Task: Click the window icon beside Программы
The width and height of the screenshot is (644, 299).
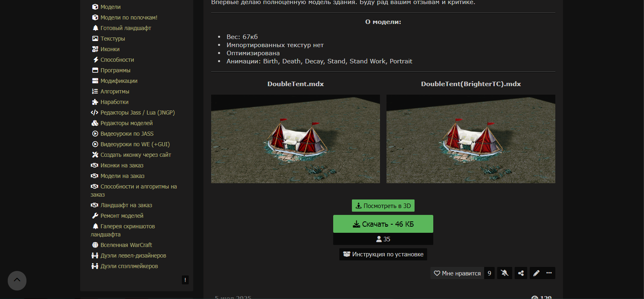Action: 95,70
